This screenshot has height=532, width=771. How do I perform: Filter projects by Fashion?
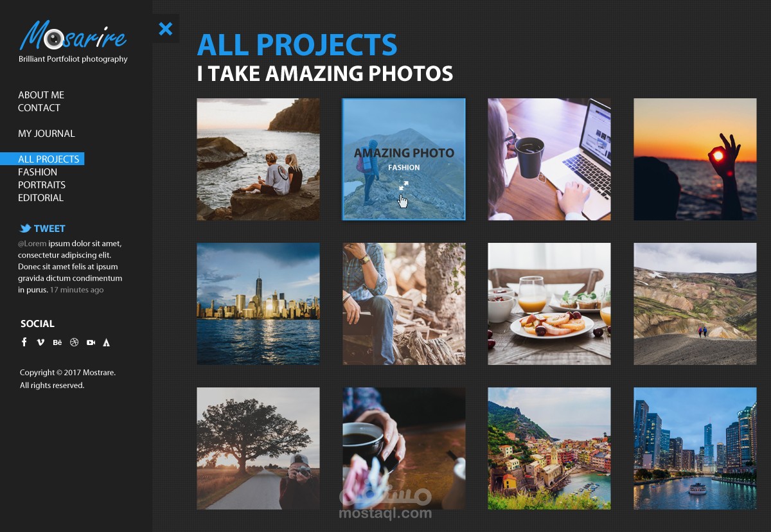tap(38, 172)
